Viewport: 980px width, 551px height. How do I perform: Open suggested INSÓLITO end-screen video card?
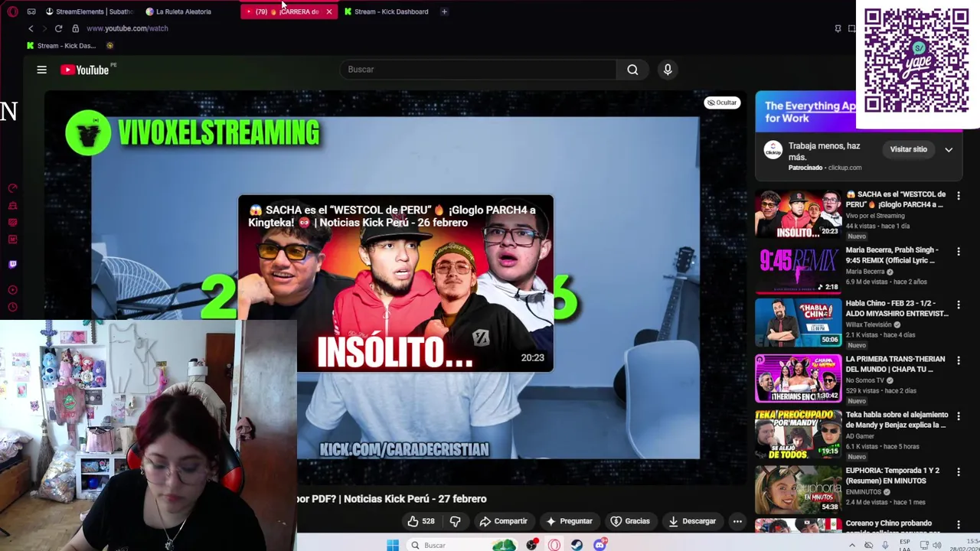tap(396, 283)
